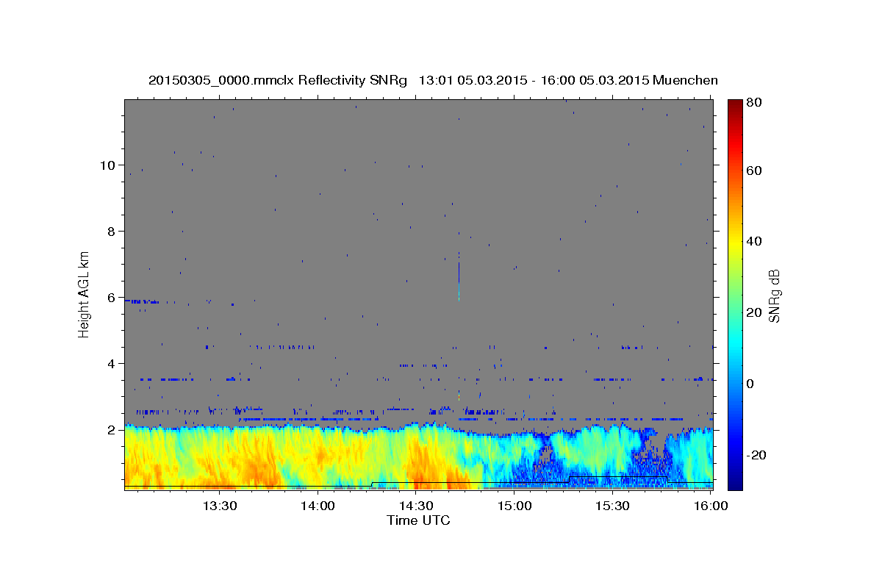Click the plot title starting with 20150305_0000.mmclx
The height and width of the screenshot is (588, 882).
433,80
